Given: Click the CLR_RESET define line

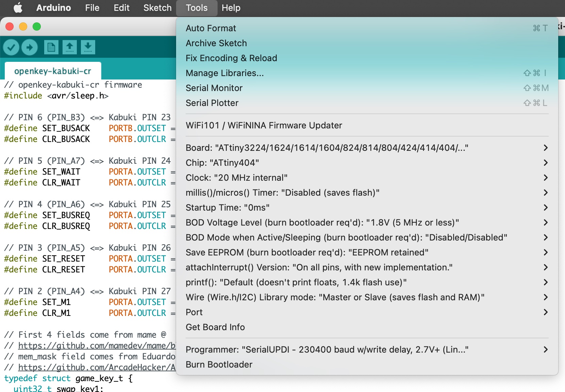Looking at the screenshot, I should pos(90,270).
